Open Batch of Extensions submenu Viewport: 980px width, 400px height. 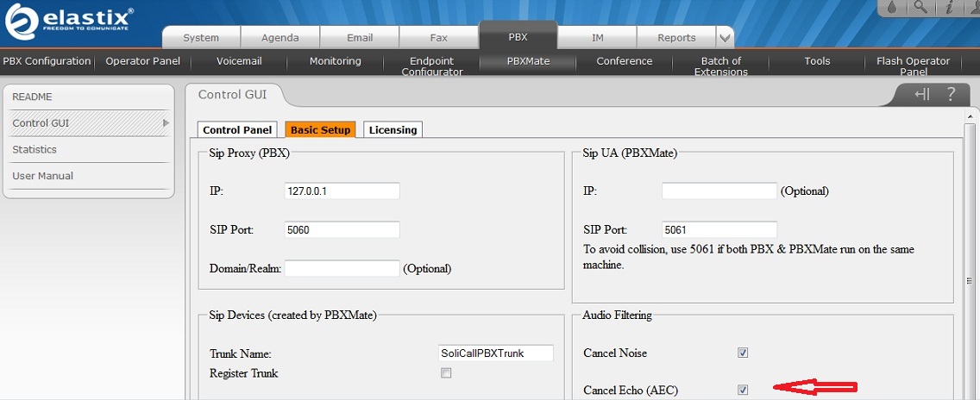click(x=720, y=66)
